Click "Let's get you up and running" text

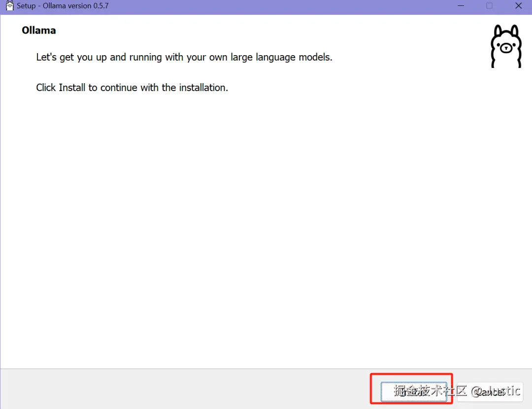tap(184, 57)
